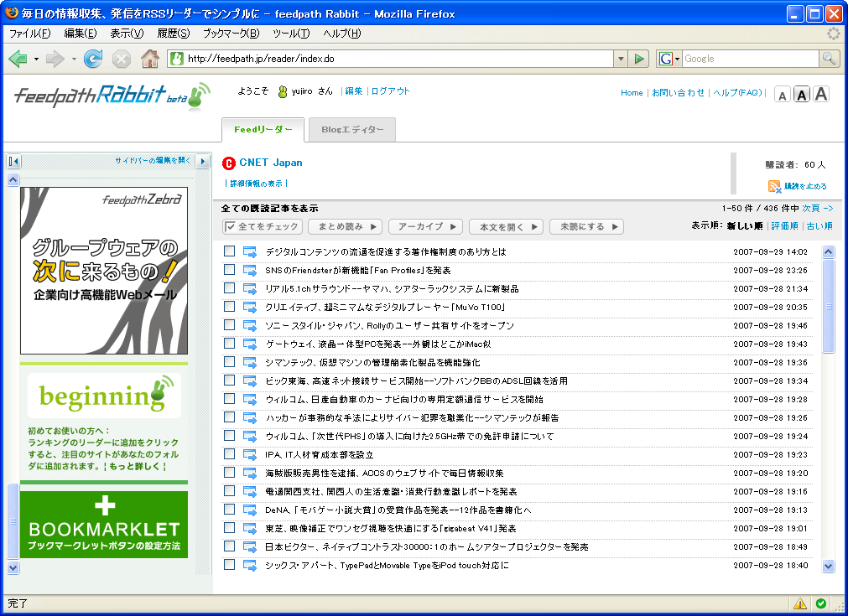This screenshot has height=616, width=848.
Task: Select the medium font size A icon
Action: 802,95
